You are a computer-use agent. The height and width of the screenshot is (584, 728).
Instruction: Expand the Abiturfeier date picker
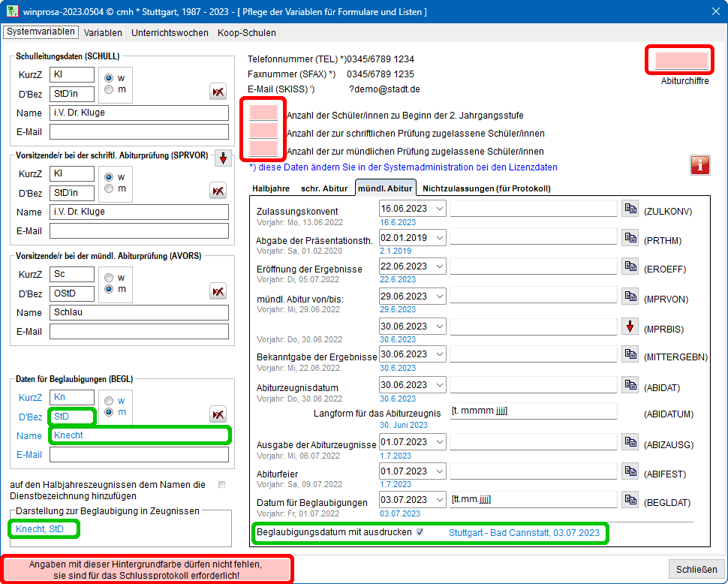(439, 471)
